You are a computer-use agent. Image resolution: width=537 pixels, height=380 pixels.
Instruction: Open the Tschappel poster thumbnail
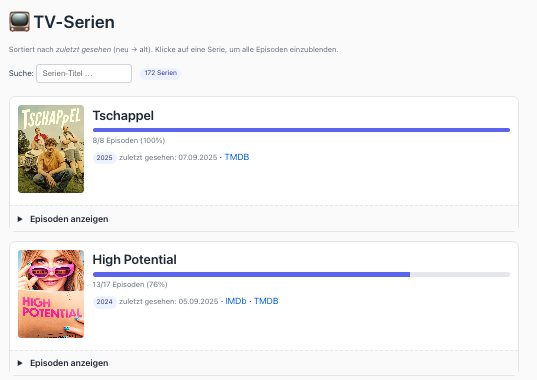coord(51,149)
